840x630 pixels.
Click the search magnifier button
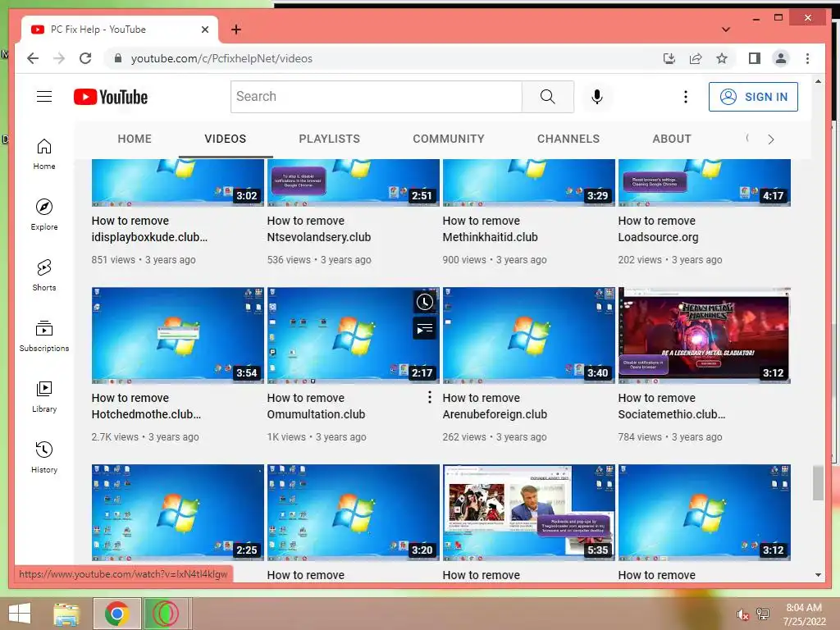547,97
